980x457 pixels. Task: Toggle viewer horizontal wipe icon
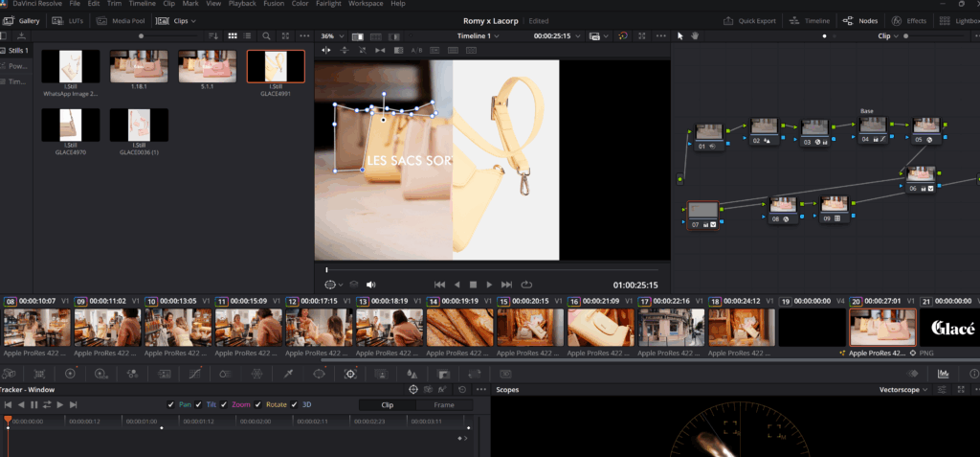326,50
